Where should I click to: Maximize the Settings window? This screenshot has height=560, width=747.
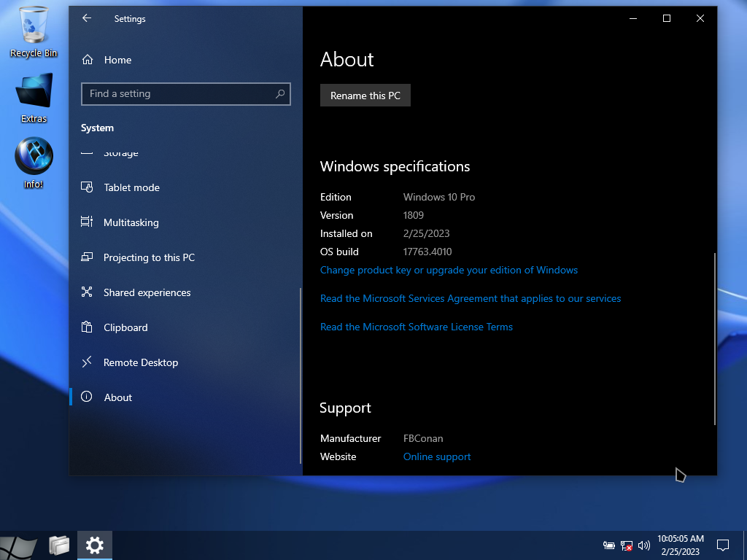[667, 18]
